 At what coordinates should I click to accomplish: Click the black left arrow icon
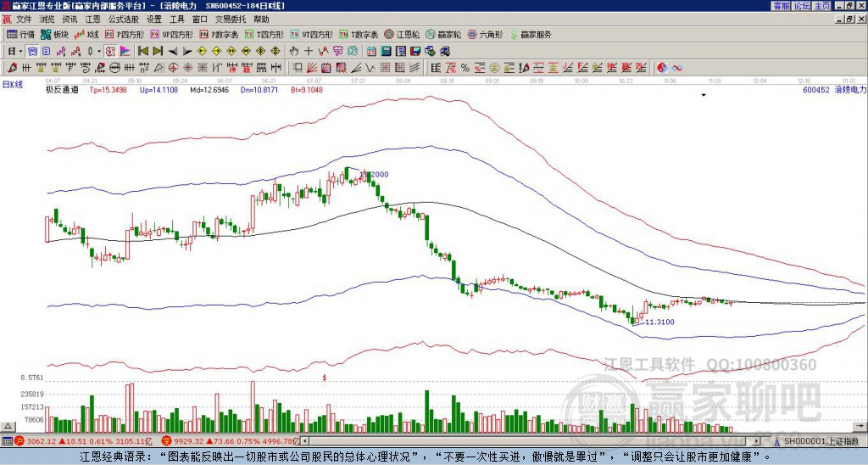click(x=173, y=52)
